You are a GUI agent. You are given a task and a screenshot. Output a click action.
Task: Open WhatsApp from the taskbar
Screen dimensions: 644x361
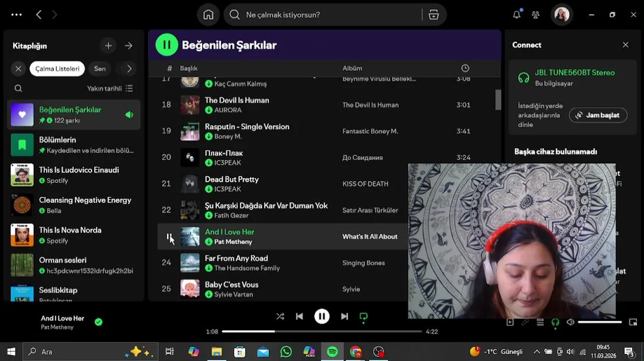286,352
